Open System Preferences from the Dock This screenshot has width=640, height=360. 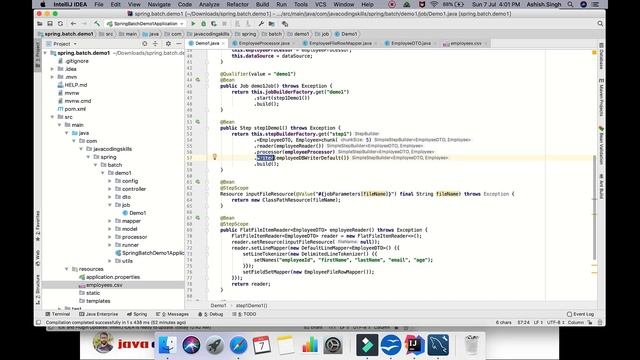pyautogui.click(x=333, y=345)
